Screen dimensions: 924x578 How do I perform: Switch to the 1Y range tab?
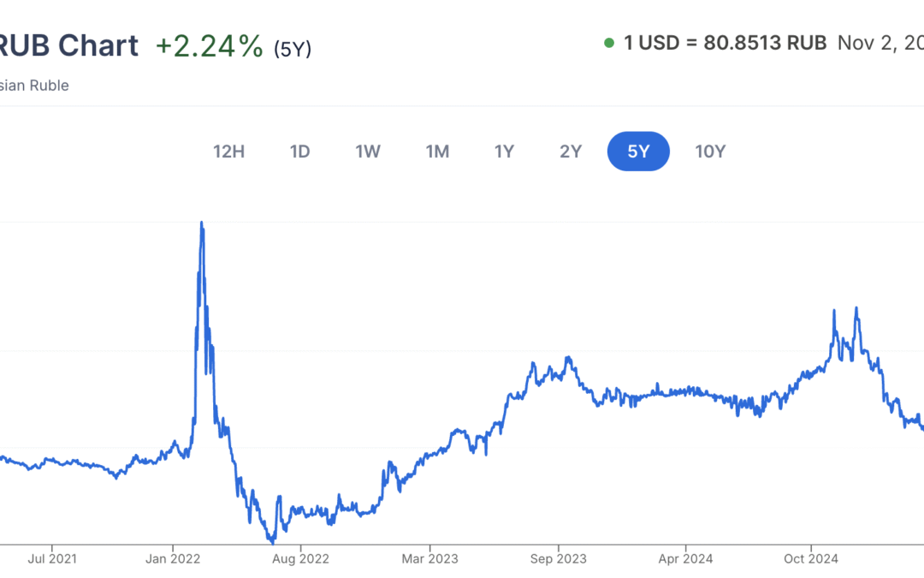click(x=504, y=152)
